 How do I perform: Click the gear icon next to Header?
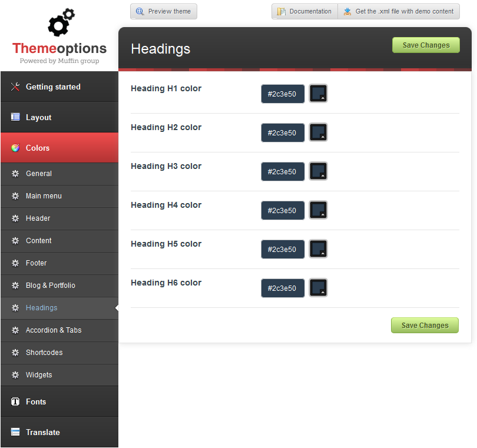click(15, 218)
